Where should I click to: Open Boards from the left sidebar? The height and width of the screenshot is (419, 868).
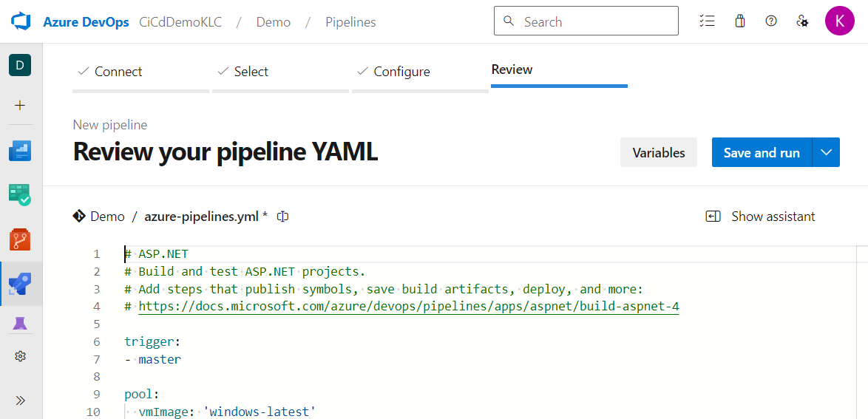pos(20,194)
